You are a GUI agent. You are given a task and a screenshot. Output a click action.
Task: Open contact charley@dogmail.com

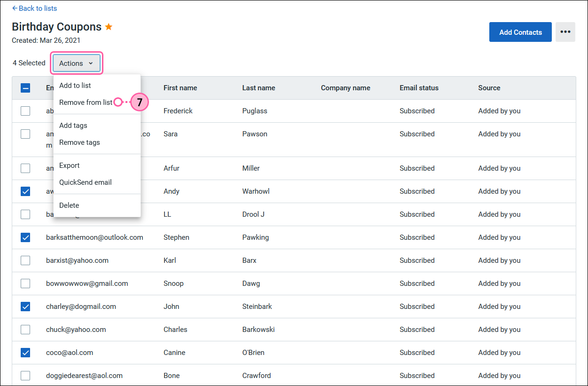click(81, 307)
